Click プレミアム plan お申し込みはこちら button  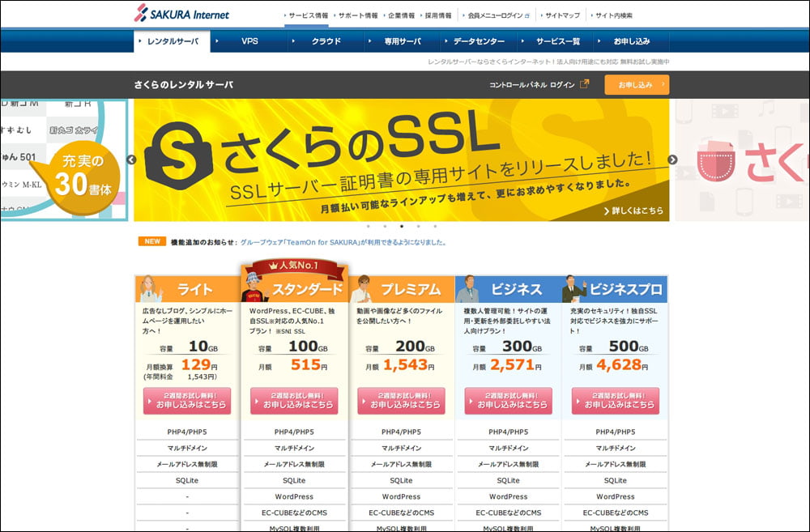(x=402, y=401)
